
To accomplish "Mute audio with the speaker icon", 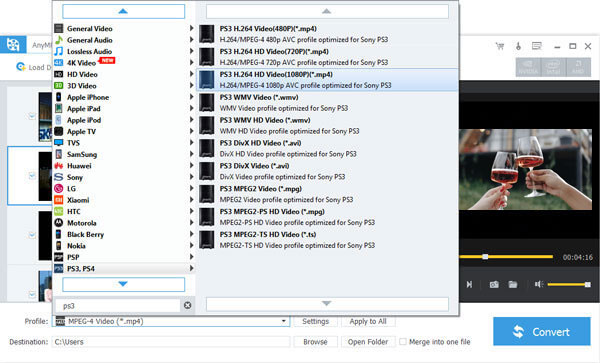I will coord(539,284).
